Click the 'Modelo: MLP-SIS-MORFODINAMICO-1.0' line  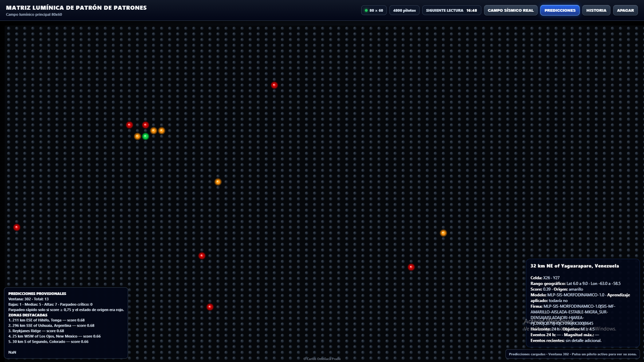click(580, 298)
